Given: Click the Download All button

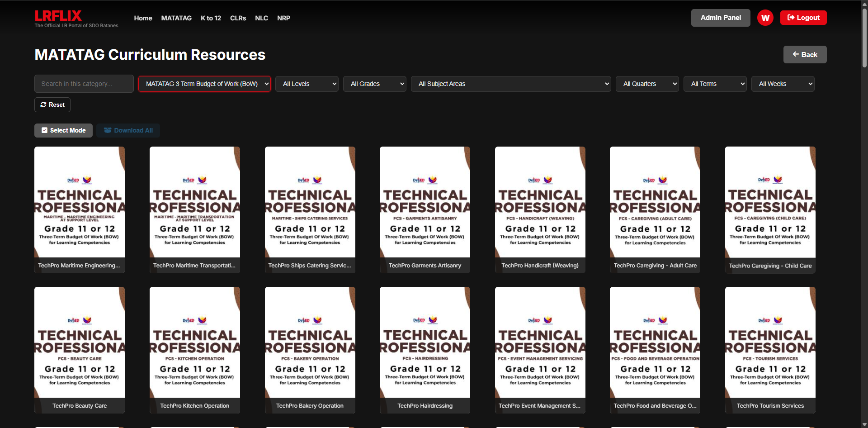Looking at the screenshot, I should pyautogui.click(x=128, y=130).
